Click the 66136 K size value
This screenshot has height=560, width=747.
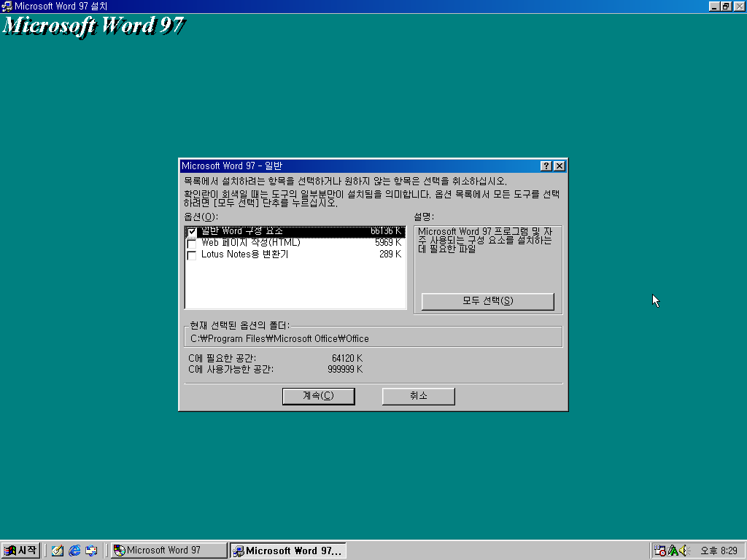pos(386,231)
